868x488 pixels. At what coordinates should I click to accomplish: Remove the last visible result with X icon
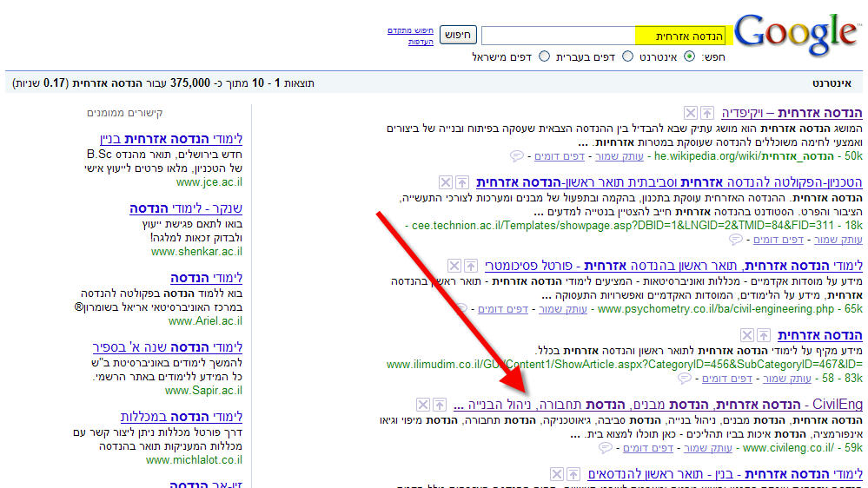pyautogui.click(x=556, y=474)
